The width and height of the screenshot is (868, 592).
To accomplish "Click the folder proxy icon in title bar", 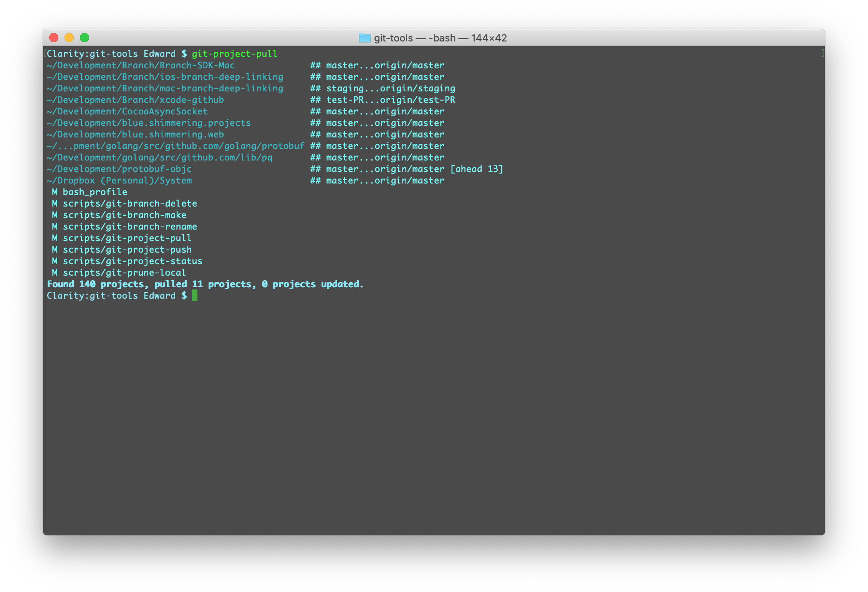I will [x=364, y=38].
